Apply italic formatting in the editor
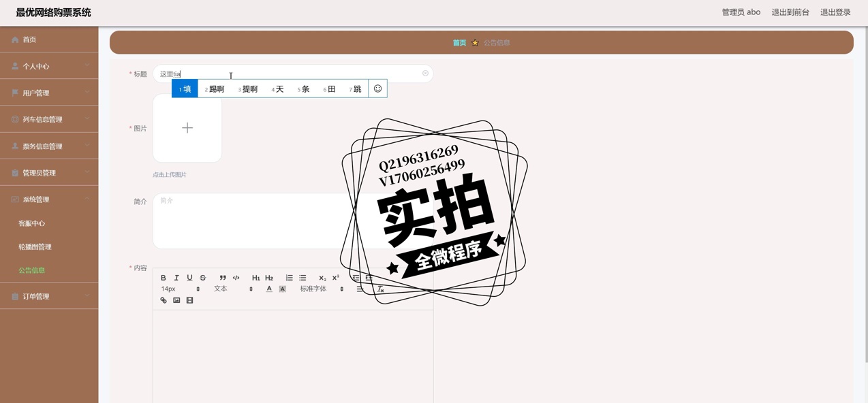868x403 pixels. click(176, 278)
